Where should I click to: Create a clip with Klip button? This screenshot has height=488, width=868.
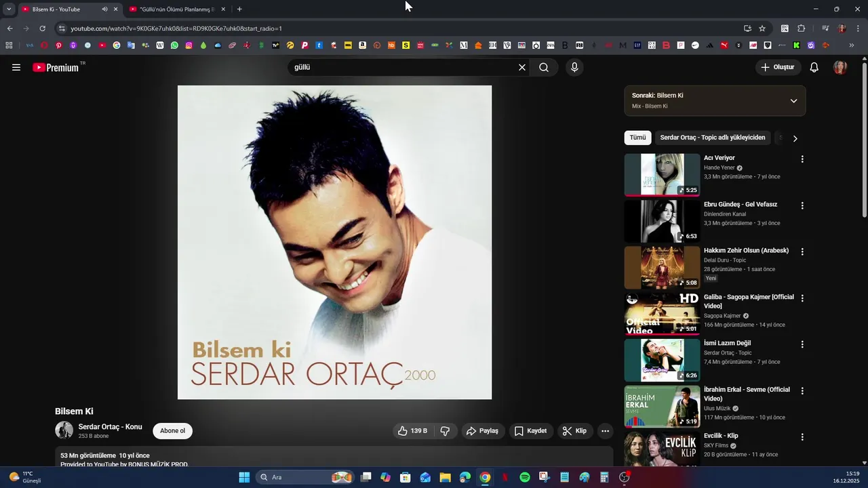click(x=574, y=431)
